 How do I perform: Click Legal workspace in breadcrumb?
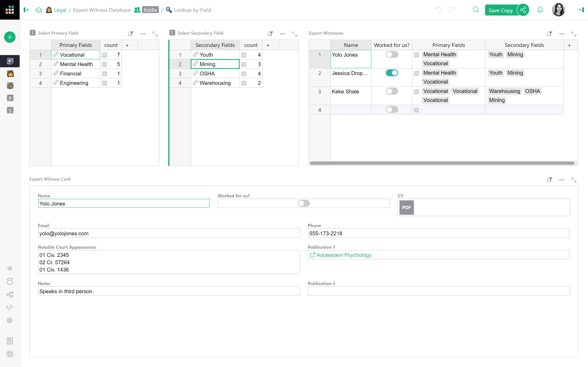point(60,10)
